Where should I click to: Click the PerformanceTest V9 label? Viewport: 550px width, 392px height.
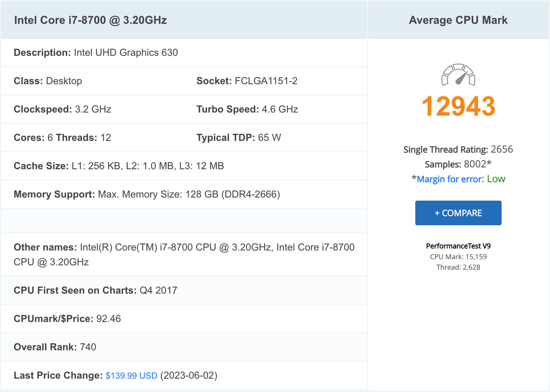[x=458, y=246]
